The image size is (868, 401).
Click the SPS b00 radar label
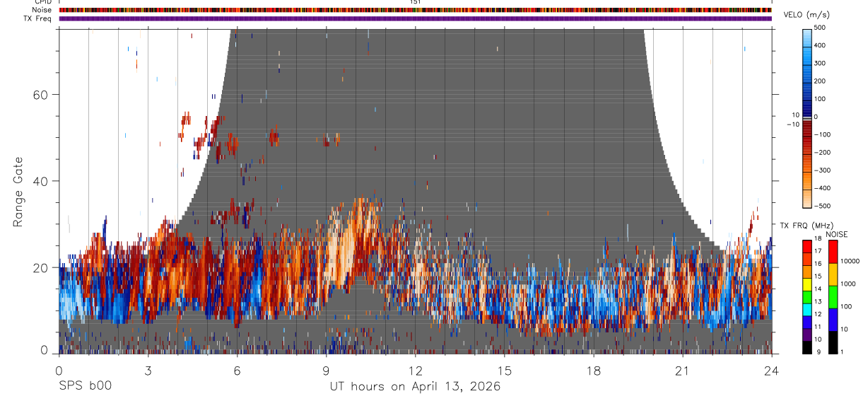tap(85, 386)
